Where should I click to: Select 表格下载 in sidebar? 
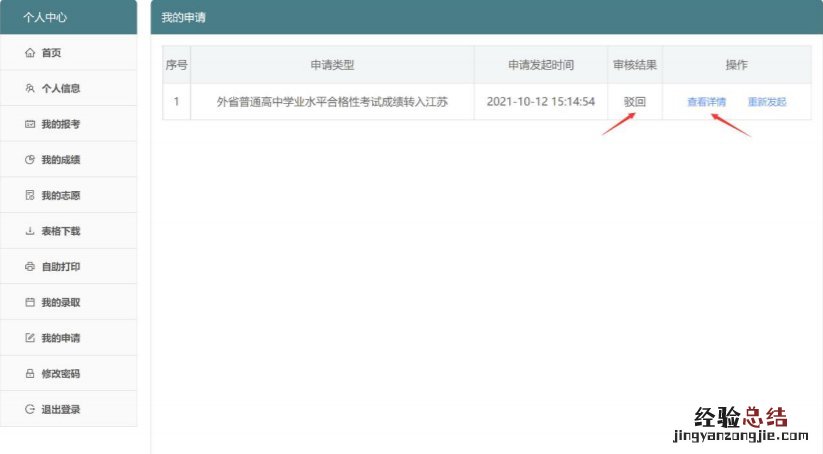coord(68,231)
